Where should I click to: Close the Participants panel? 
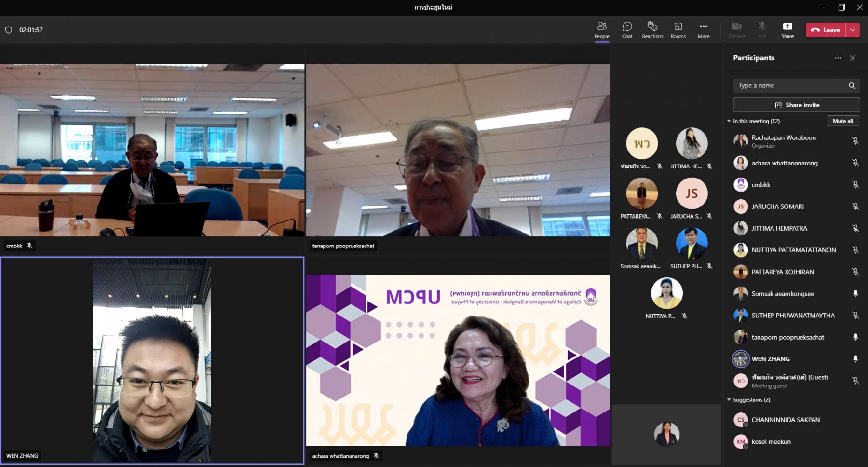(853, 58)
